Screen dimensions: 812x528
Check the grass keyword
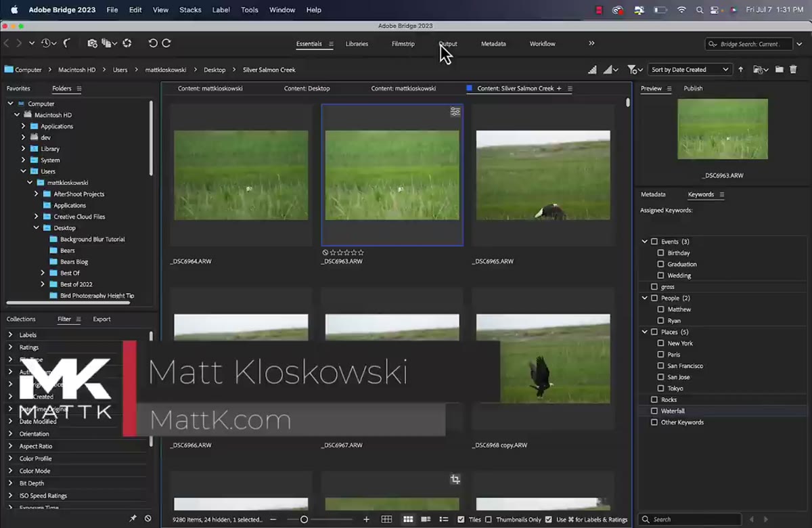(x=654, y=287)
